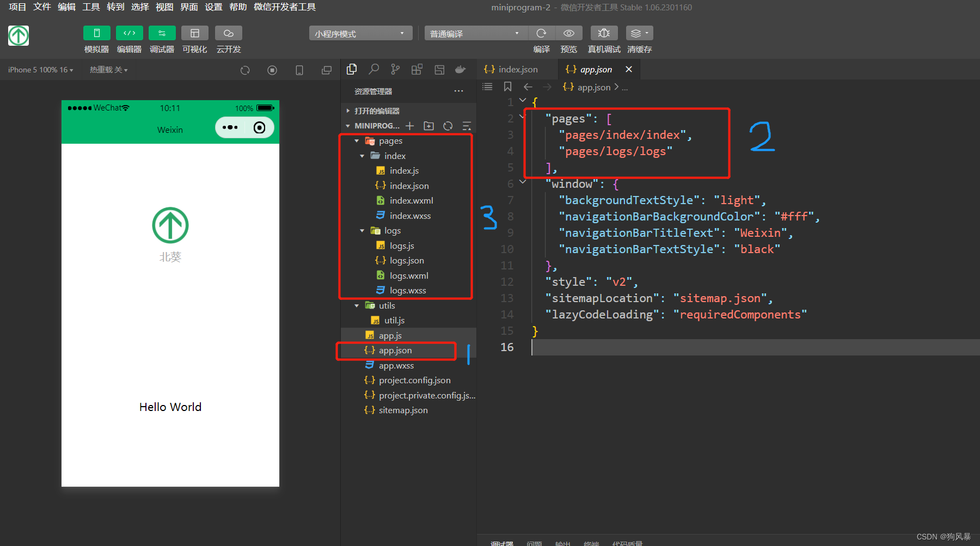Click the collapse all folders icon
The width and height of the screenshot is (980, 546).
point(467,126)
